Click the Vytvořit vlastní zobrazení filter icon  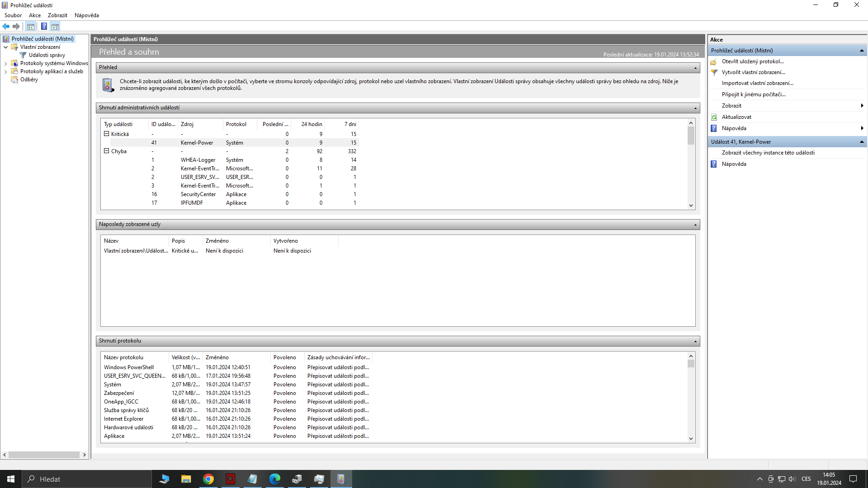click(x=714, y=72)
